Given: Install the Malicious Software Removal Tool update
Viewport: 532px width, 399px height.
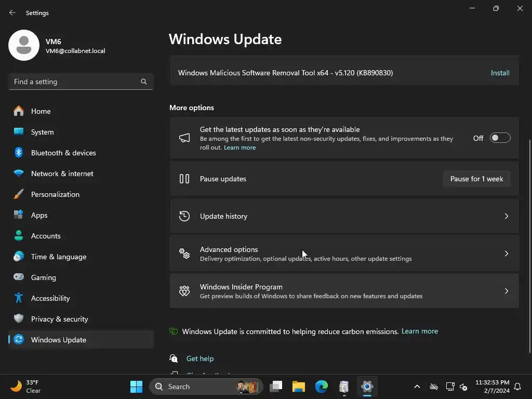Looking at the screenshot, I should 500,73.
